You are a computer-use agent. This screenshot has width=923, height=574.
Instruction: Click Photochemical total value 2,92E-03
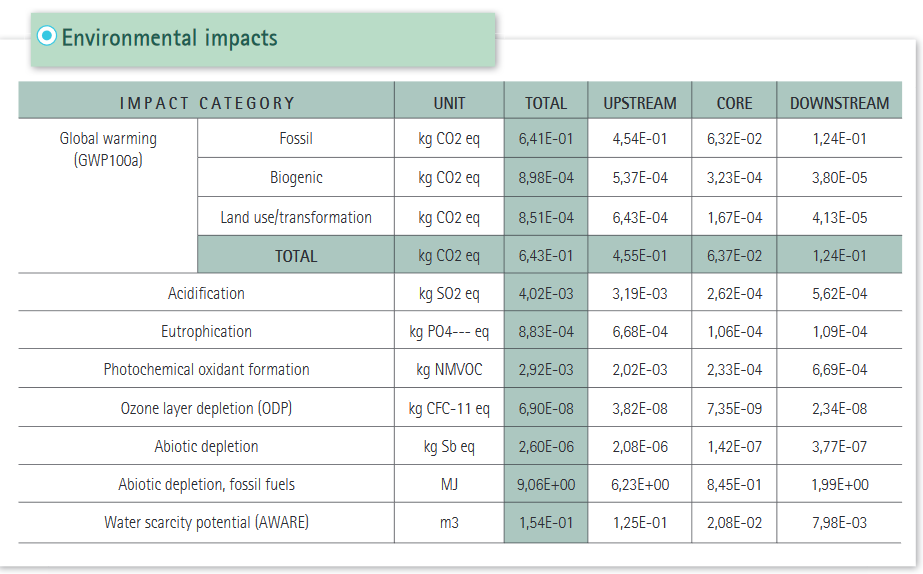[x=546, y=369]
